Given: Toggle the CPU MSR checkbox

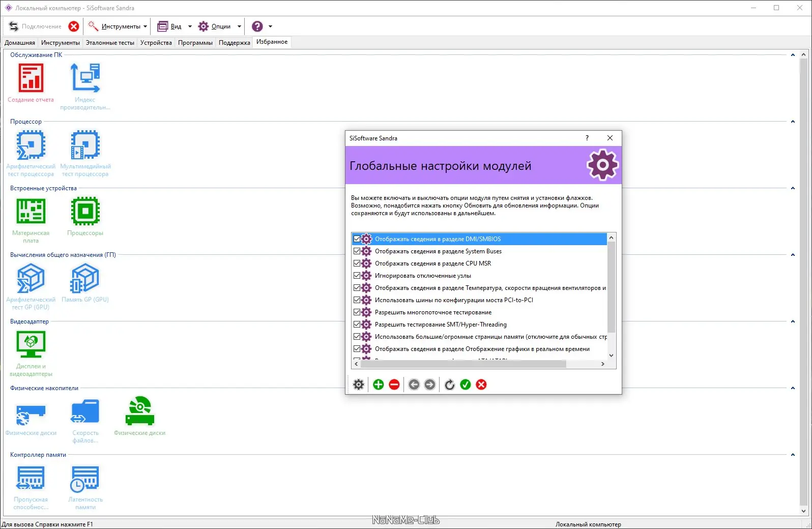Looking at the screenshot, I should (x=357, y=263).
